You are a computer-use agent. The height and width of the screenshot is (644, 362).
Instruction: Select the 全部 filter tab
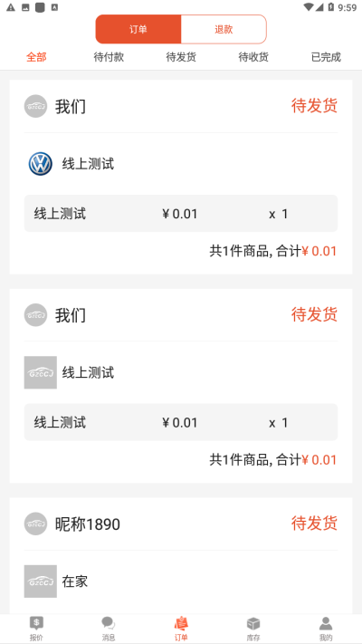36,57
